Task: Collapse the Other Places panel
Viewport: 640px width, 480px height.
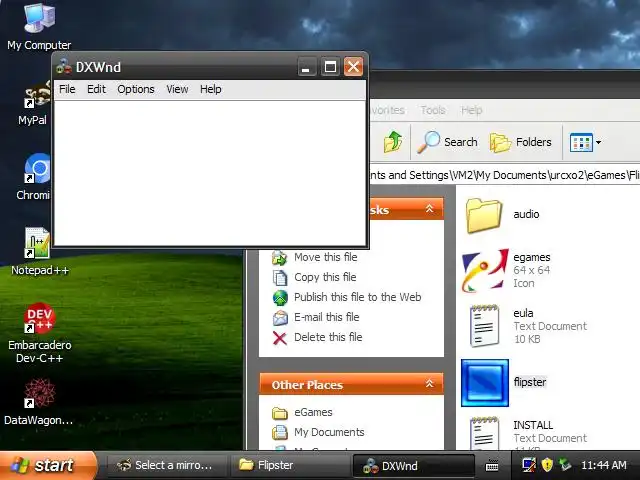Action: (429, 384)
